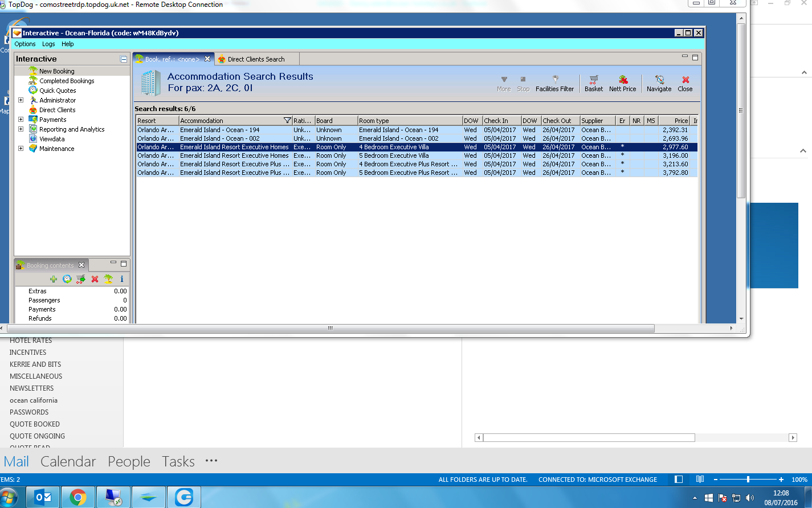This screenshot has height=508, width=812.
Task: Click the Reporting and Analytics icon
Action: [x=33, y=129]
